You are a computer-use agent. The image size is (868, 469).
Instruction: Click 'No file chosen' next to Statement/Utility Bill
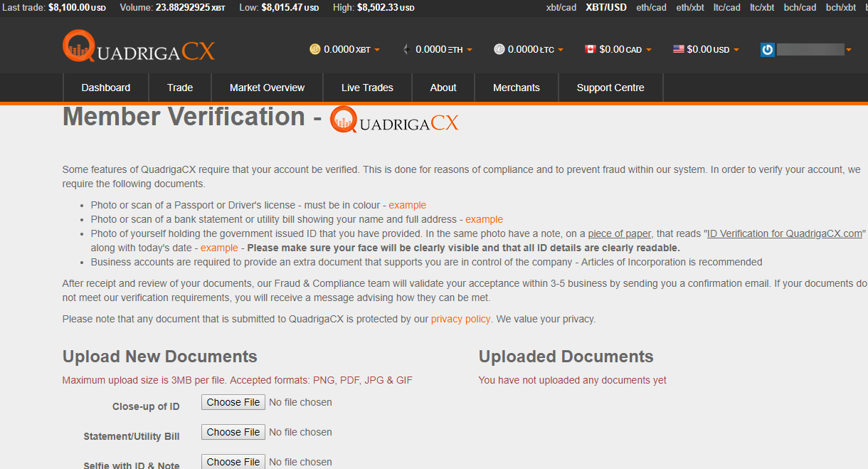pos(300,432)
